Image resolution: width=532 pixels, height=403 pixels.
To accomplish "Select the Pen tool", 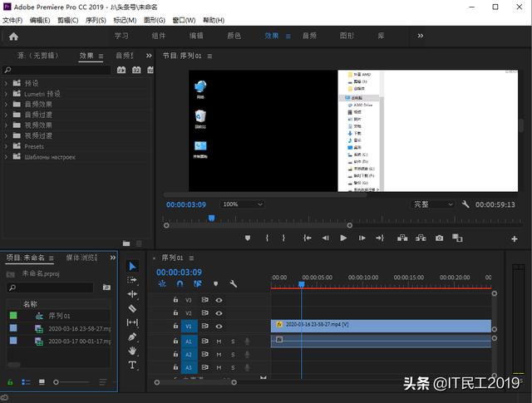I will 132,337.
